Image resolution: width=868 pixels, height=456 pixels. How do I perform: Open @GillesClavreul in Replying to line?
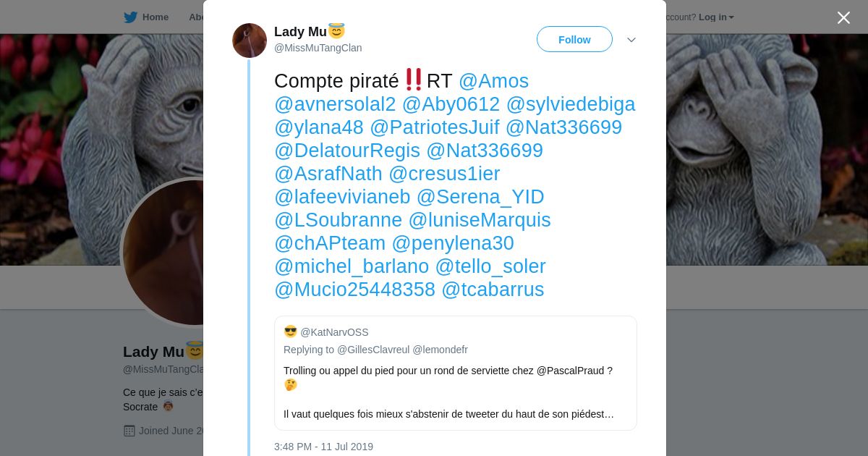(373, 350)
